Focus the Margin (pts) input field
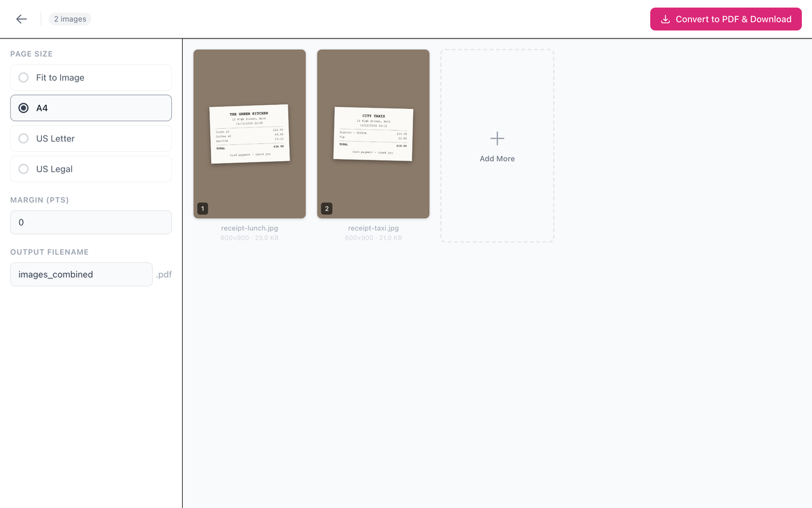 [x=91, y=222]
